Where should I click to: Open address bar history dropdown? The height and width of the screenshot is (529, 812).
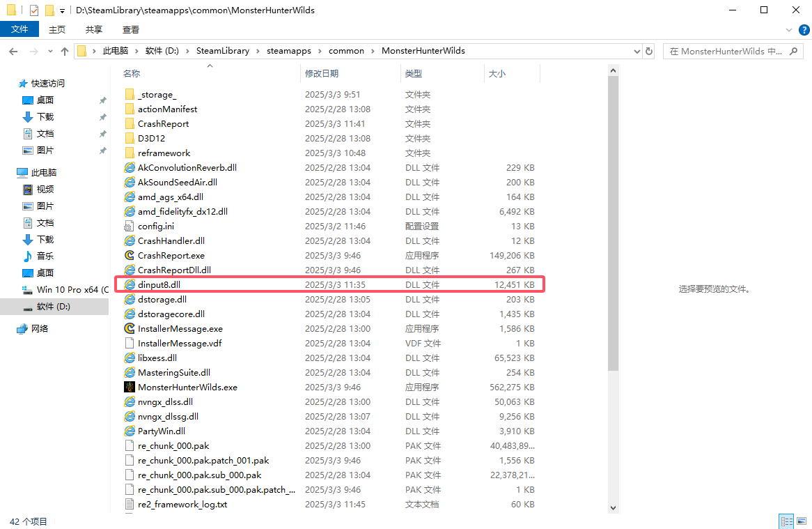coord(637,52)
